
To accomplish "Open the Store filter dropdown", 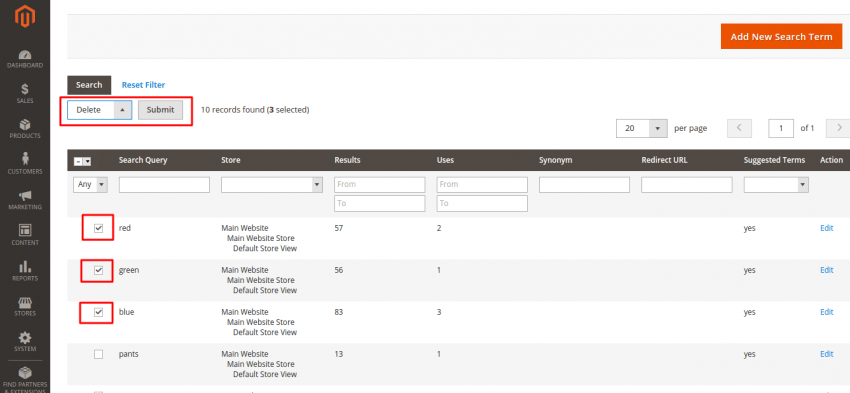I will (x=272, y=185).
